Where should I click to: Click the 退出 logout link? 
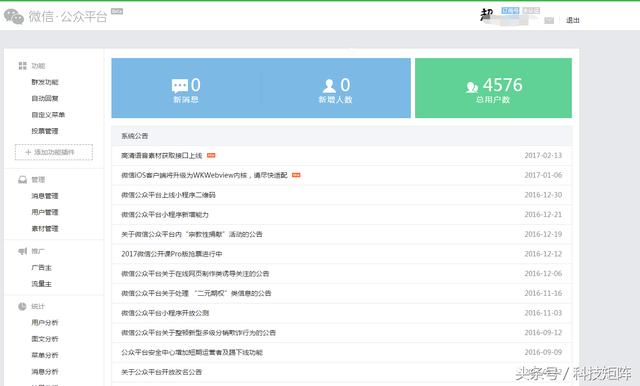click(x=573, y=20)
